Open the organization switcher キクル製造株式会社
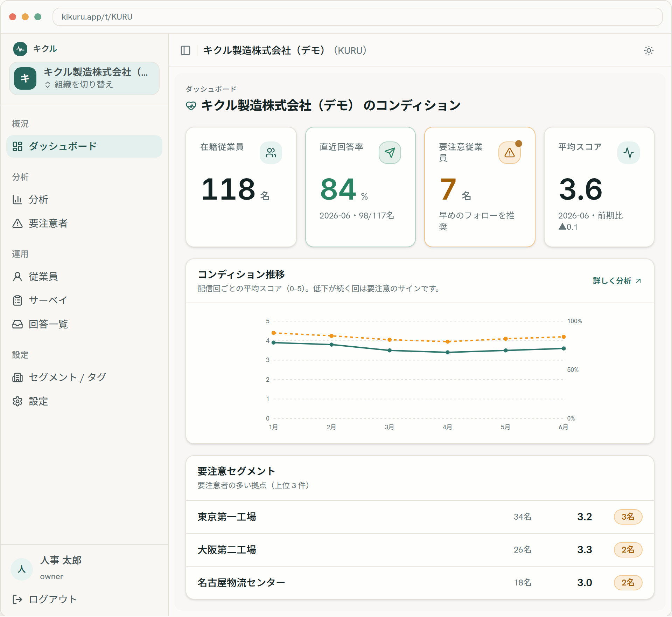The image size is (672, 617). pyautogui.click(x=84, y=78)
